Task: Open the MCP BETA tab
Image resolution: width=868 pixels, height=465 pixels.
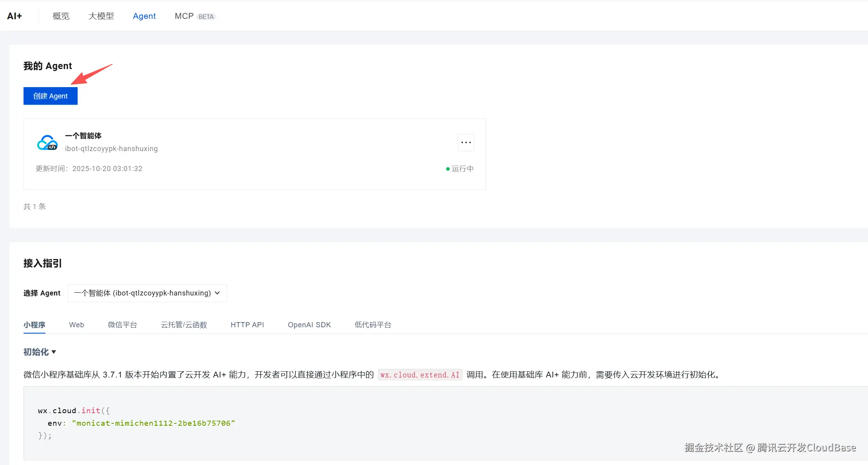Action: click(185, 16)
